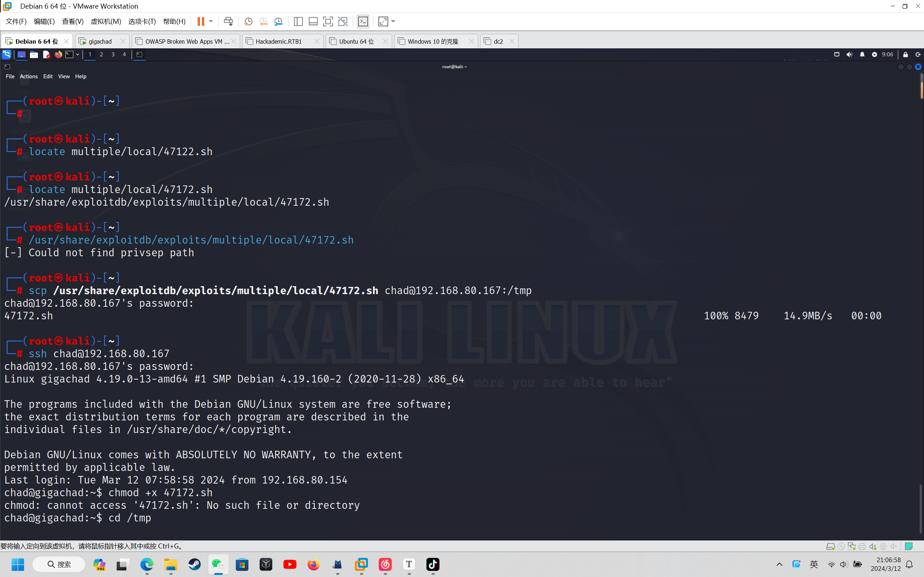
Task: Click the stretch guest display icon
Action: 383,21
